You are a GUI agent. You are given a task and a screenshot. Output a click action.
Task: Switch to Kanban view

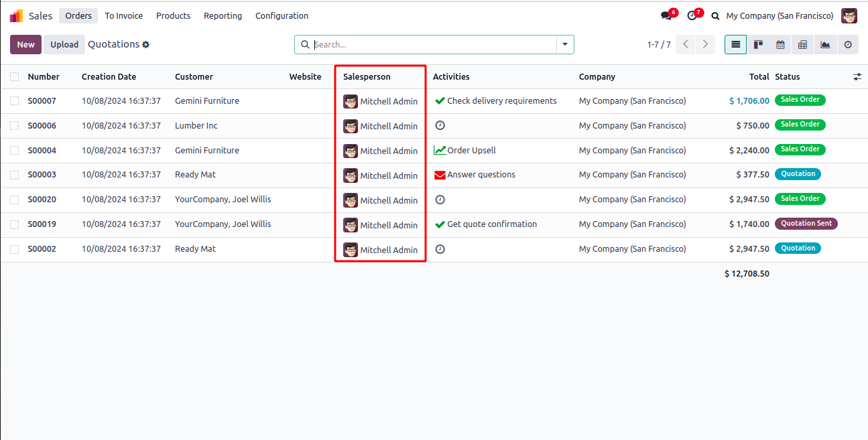point(758,45)
